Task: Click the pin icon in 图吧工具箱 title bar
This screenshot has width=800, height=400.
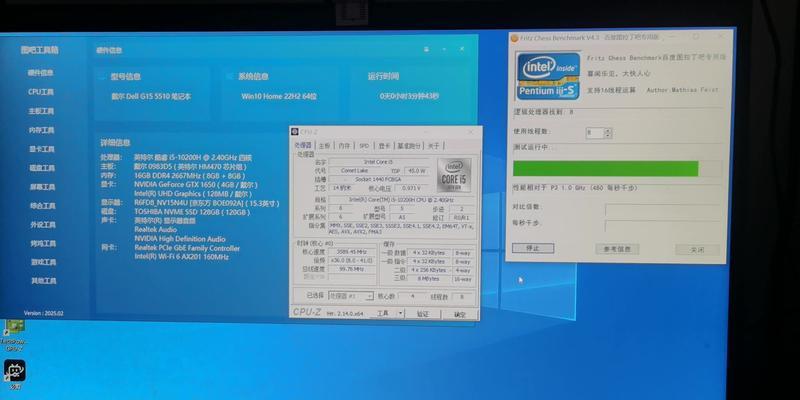Action: (x=427, y=49)
